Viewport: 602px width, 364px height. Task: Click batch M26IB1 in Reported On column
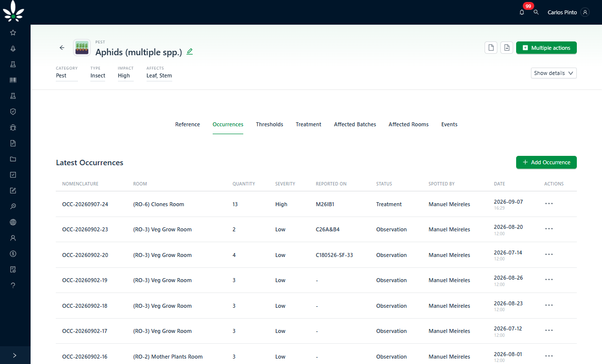pyautogui.click(x=325, y=204)
